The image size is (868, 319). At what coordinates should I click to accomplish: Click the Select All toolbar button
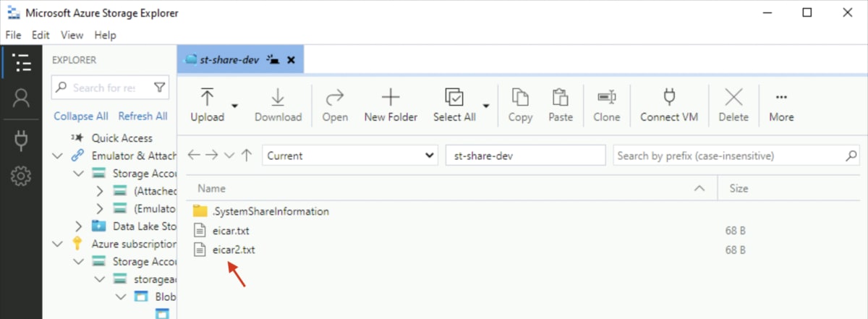tap(454, 105)
